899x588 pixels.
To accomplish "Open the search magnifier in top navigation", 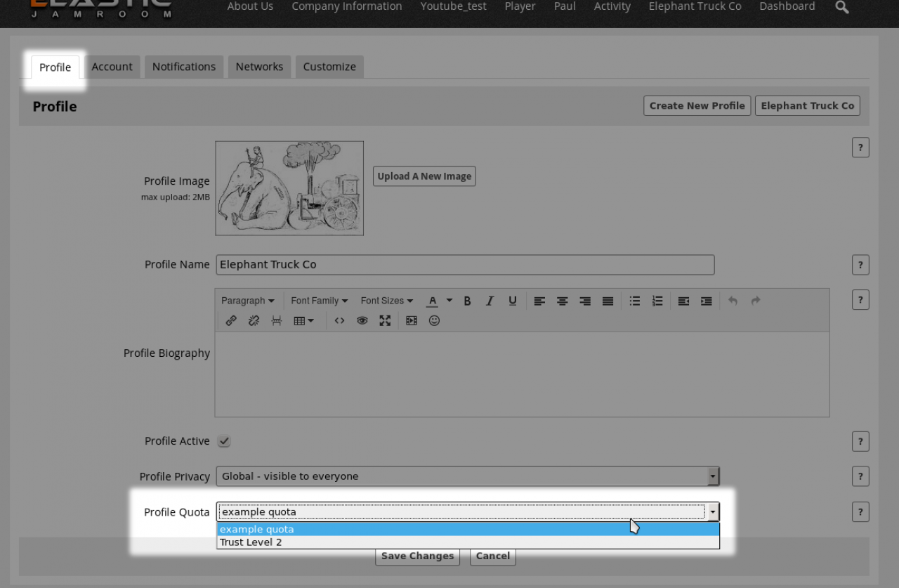I will [x=842, y=7].
